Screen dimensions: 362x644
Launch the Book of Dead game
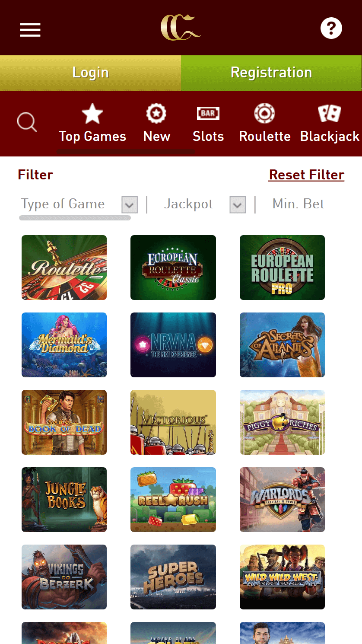pos(64,422)
